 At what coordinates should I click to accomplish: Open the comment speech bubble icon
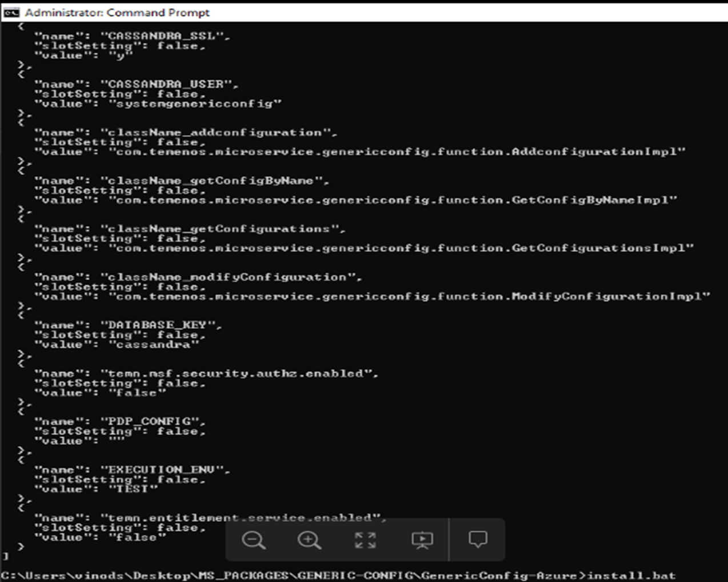[x=478, y=539]
